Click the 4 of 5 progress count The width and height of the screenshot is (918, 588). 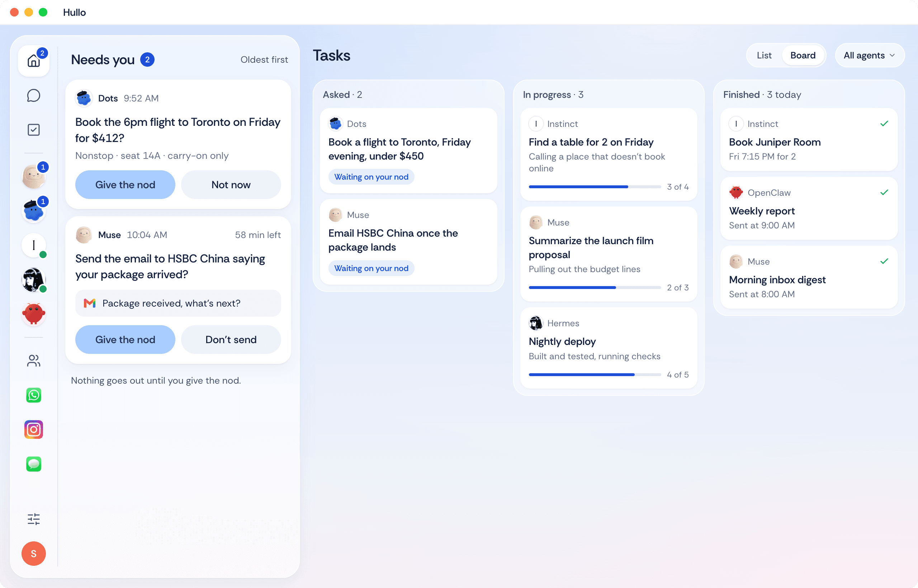pyautogui.click(x=678, y=375)
